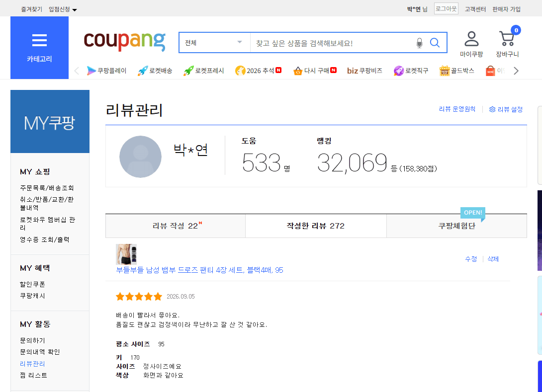This screenshot has height=392, width=542.
Task: Click the 즐겨찾기 link
Action: (x=31, y=9)
